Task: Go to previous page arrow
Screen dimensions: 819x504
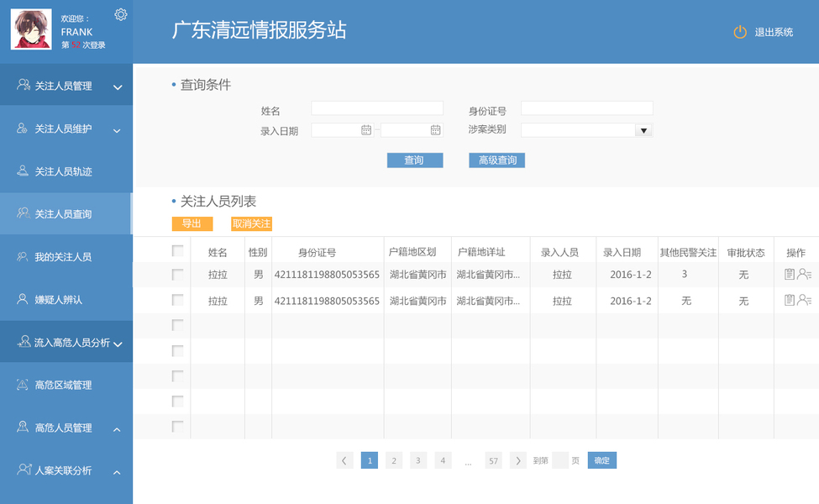Action: 344,460
